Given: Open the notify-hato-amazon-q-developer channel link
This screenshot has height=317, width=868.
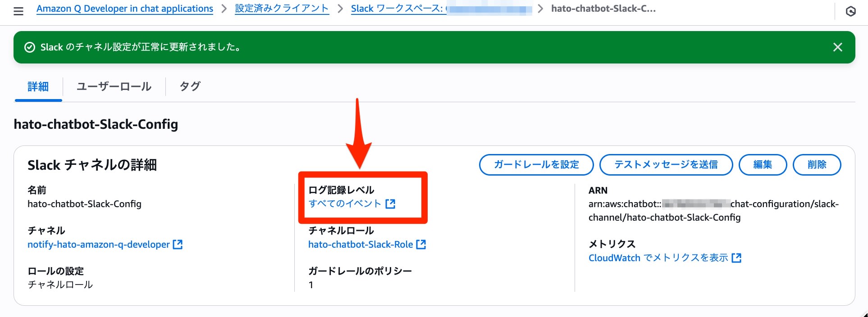Looking at the screenshot, I should (99, 245).
